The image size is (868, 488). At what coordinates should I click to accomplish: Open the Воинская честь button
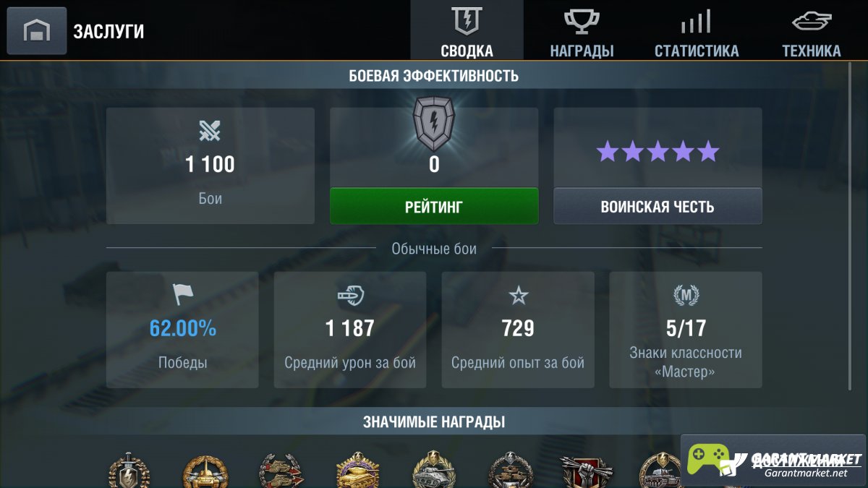(658, 206)
